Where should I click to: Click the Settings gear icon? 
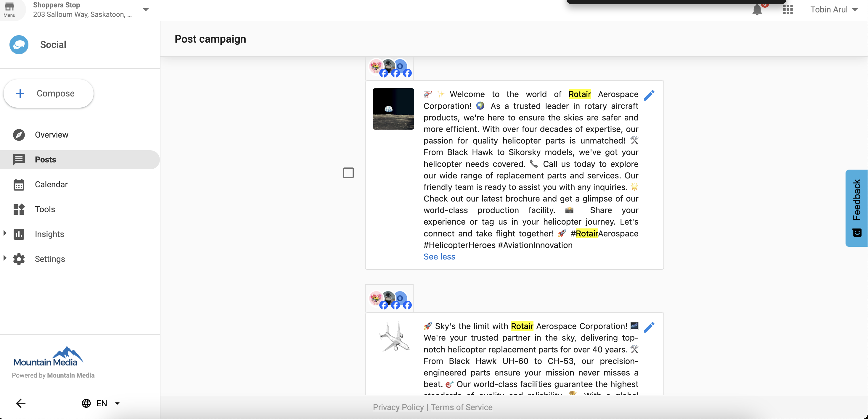click(x=19, y=259)
